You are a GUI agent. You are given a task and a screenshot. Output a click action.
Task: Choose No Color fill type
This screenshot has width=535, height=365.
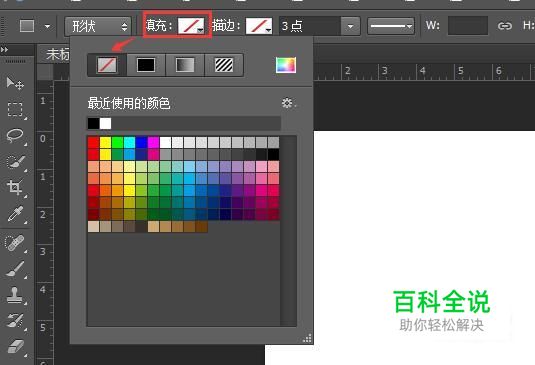[x=107, y=65]
